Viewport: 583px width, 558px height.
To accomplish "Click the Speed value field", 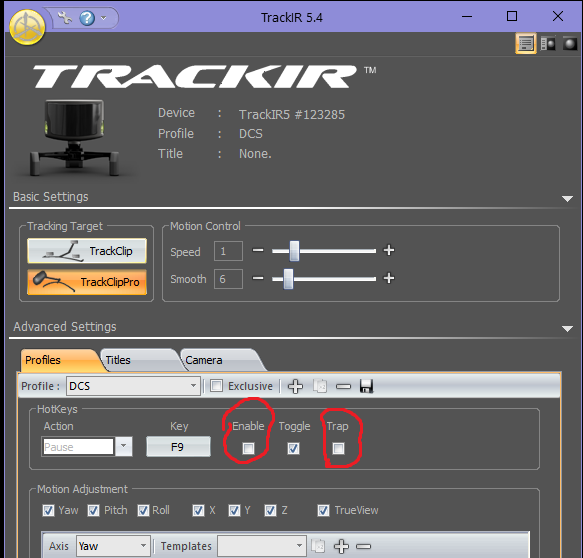I will click(228, 251).
